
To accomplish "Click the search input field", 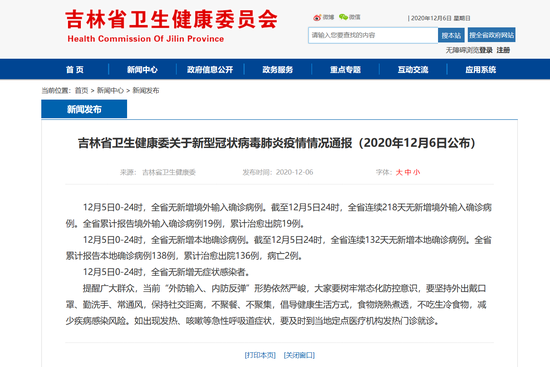I will [373, 35].
